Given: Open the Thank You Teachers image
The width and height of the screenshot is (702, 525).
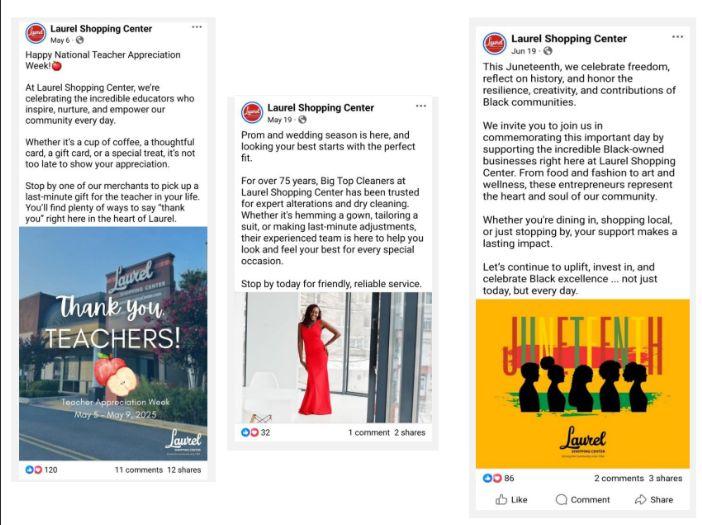Looking at the screenshot, I should click(x=113, y=344).
